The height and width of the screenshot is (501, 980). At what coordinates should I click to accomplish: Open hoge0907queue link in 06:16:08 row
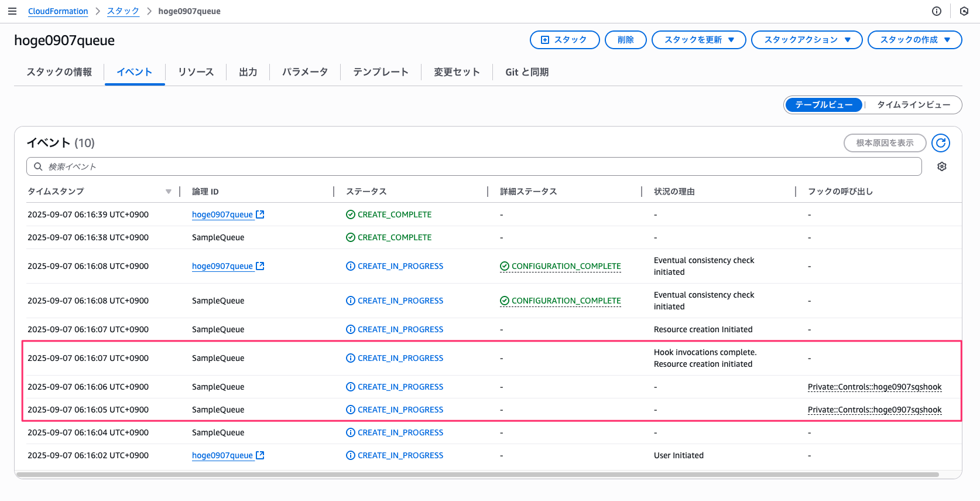222,266
